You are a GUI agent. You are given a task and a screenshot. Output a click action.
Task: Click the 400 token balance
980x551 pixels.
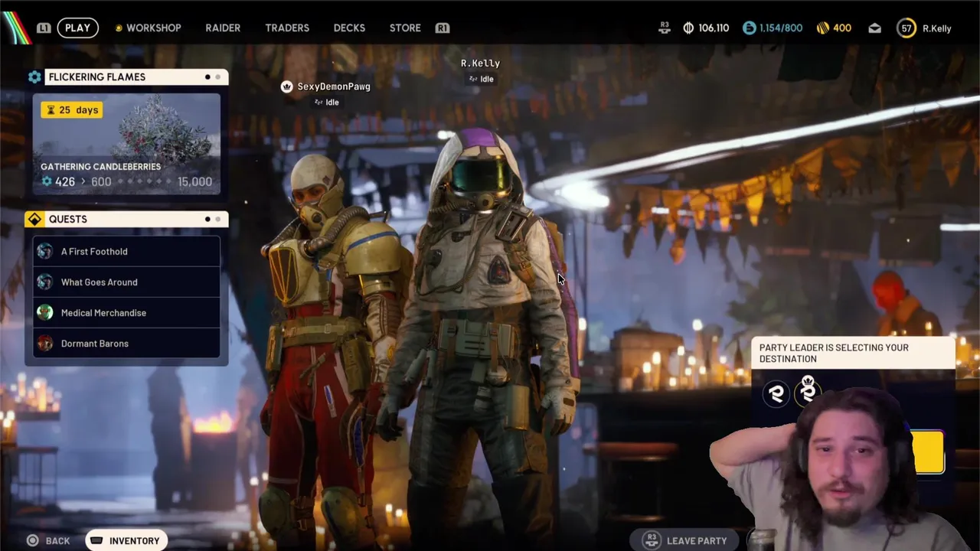[842, 28]
